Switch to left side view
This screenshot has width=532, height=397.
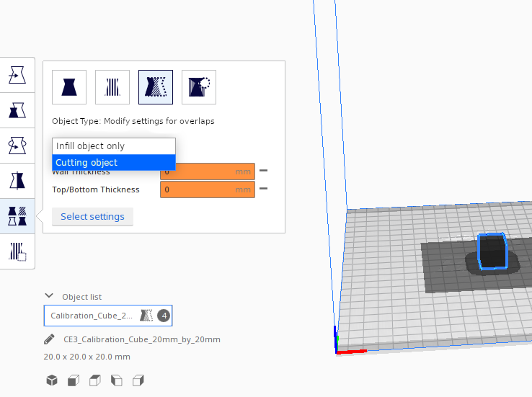pyautogui.click(x=117, y=380)
